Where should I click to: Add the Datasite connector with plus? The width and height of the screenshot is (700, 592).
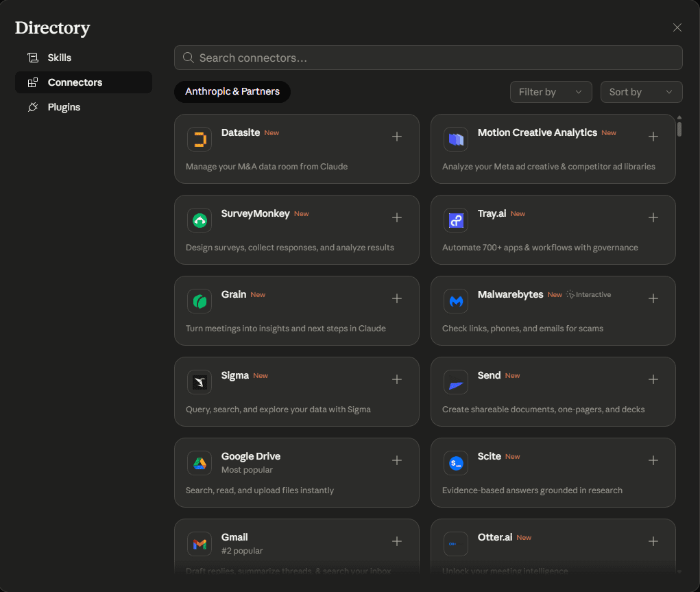[x=397, y=137]
